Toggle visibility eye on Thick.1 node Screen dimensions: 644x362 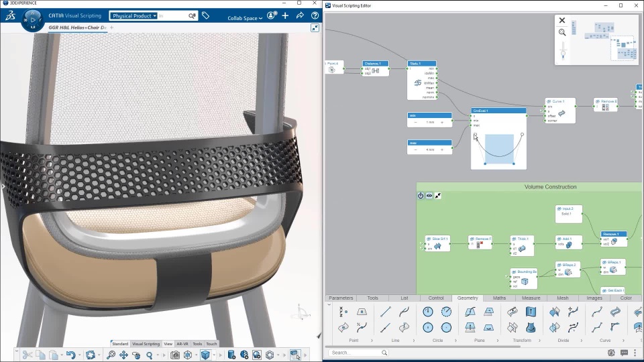(514, 239)
